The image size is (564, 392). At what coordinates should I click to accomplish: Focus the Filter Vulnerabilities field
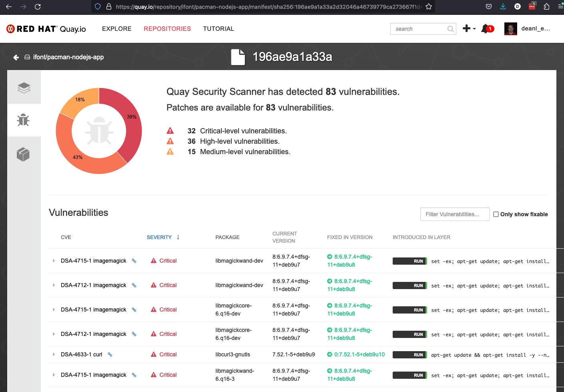pos(455,214)
